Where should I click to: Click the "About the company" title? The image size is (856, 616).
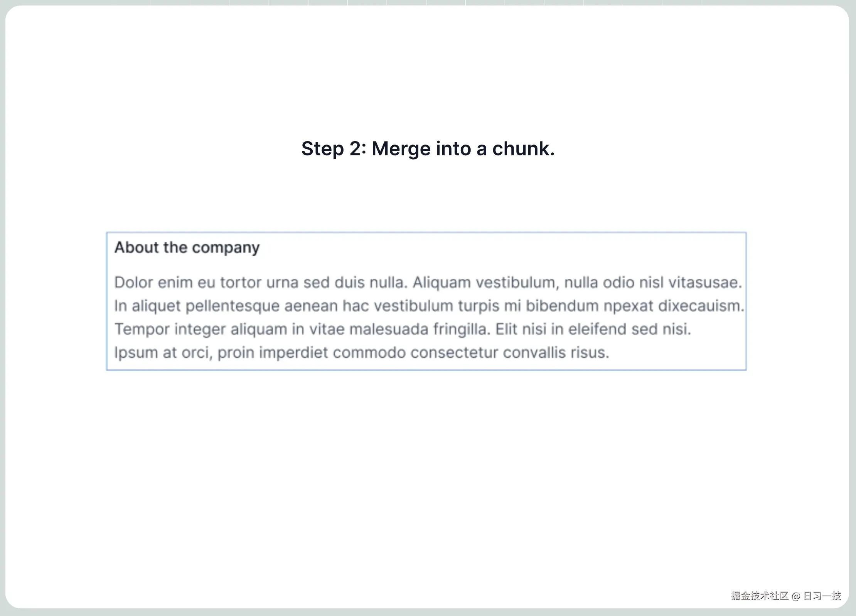187,247
